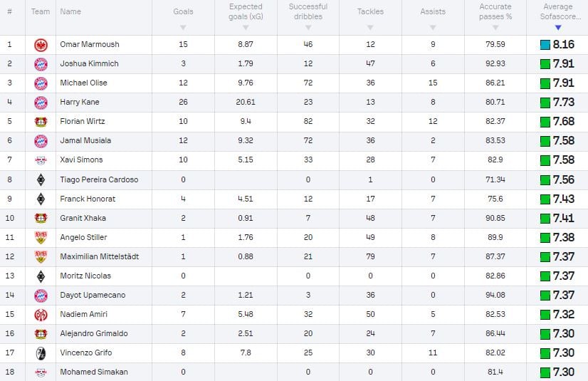Image resolution: width=588 pixels, height=381 pixels.
Task: Click Bayern Munich logo next to Joshua Kimmich
Action: (41, 64)
